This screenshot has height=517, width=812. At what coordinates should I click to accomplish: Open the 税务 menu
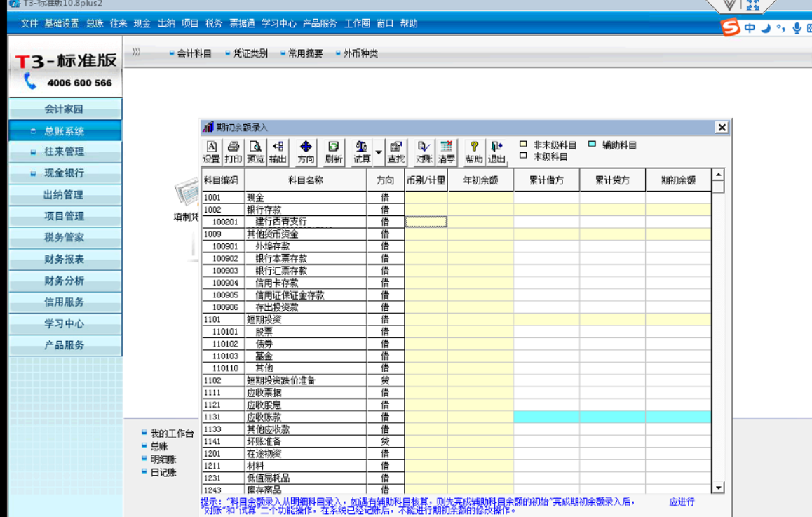(x=213, y=23)
